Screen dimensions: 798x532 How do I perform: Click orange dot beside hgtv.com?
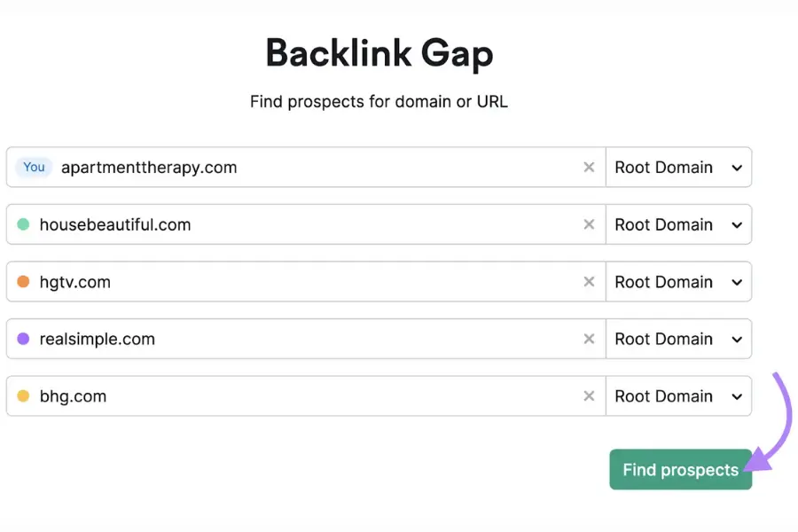click(23, 282)
